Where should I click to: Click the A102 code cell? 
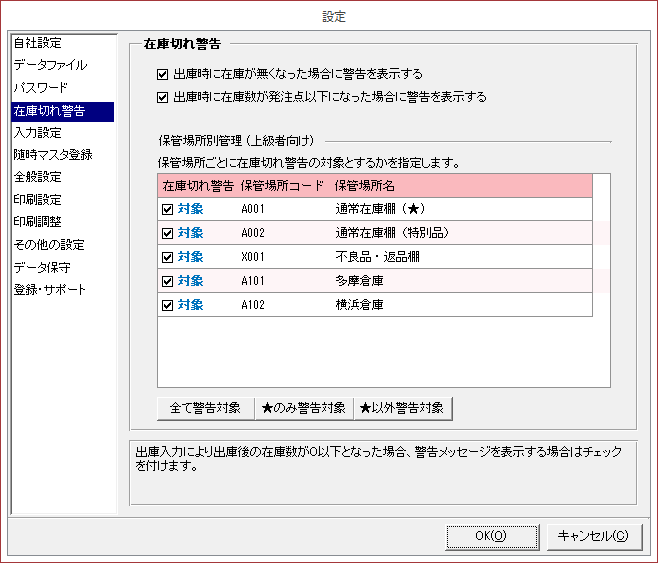253,305
